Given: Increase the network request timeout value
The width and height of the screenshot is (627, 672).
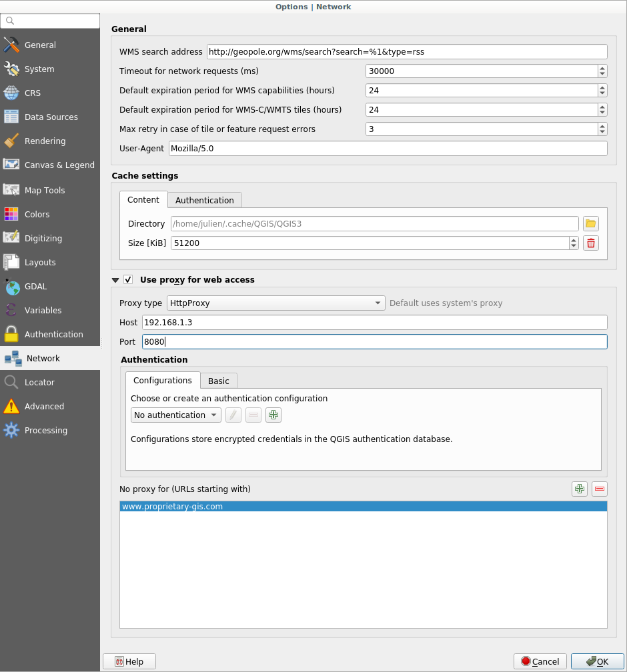Looking at the screenshot, I should pos(602,68).
